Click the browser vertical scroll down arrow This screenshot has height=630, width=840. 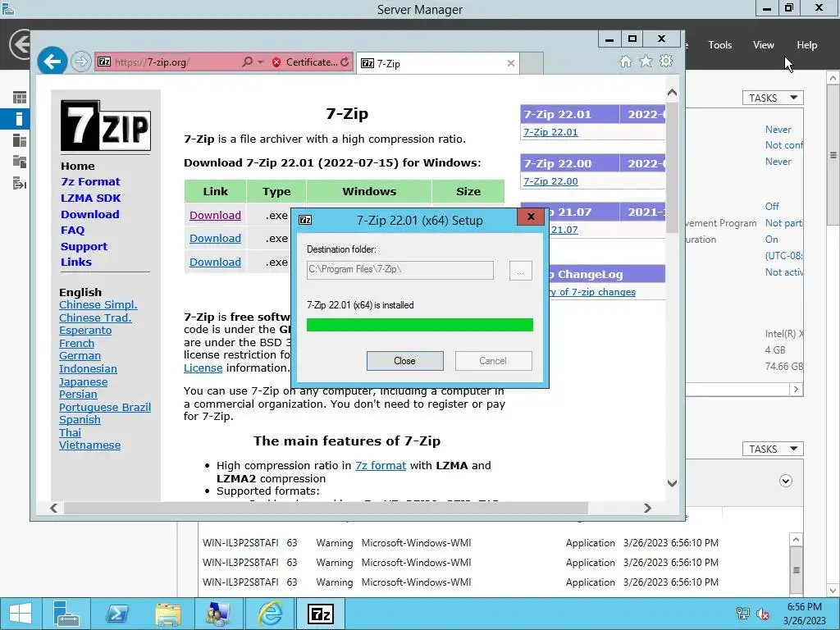coord(672,483)
